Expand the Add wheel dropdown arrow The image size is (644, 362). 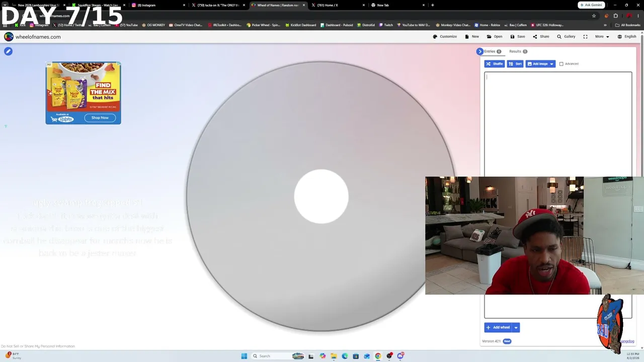point(516,327)
